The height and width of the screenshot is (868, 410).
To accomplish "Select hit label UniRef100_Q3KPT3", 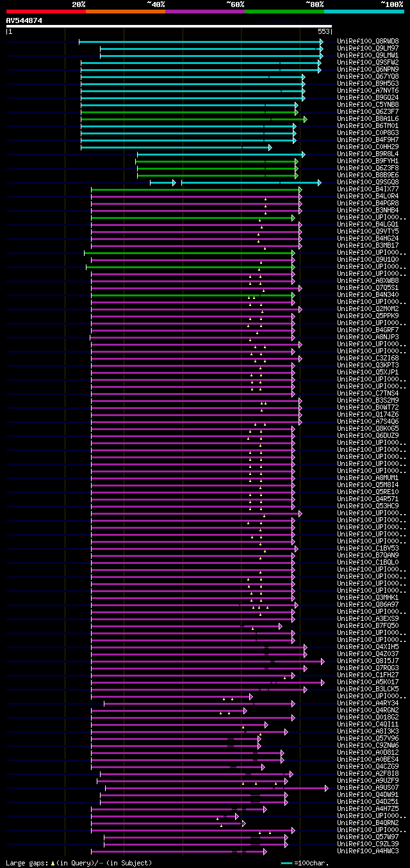I will coord(368,365).
